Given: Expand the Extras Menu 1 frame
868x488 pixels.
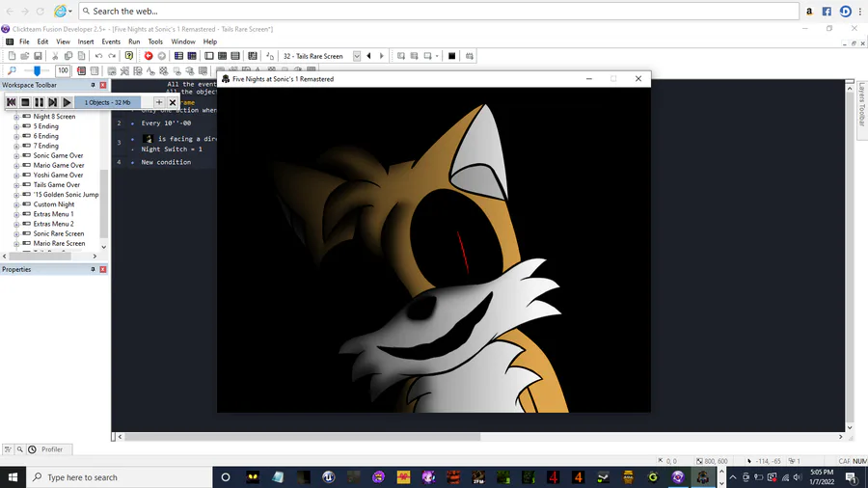Looking at the screenshot, I should point(16,215).
